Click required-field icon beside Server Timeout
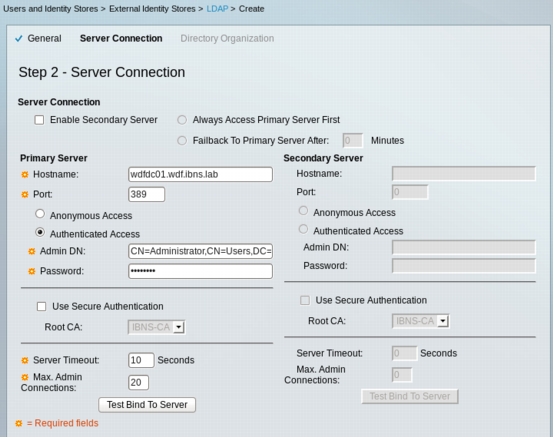 (25, 360)
